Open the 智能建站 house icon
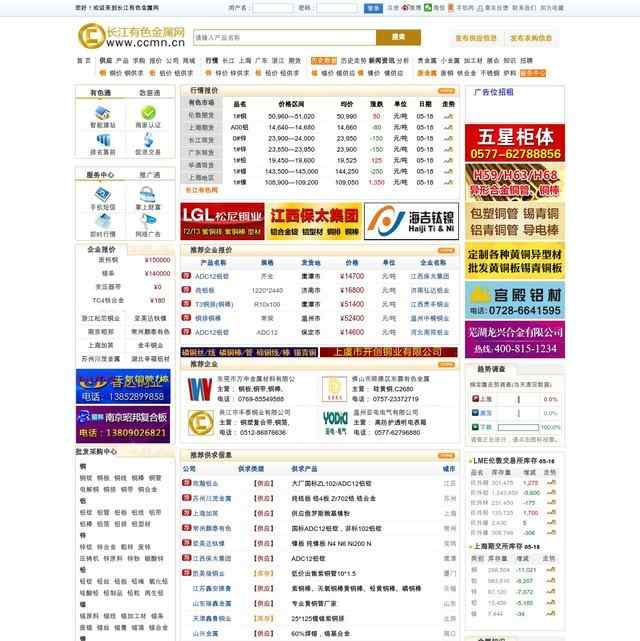Image resolution: width=640 pixels, height=641 pixels. (x=102, y=113)
